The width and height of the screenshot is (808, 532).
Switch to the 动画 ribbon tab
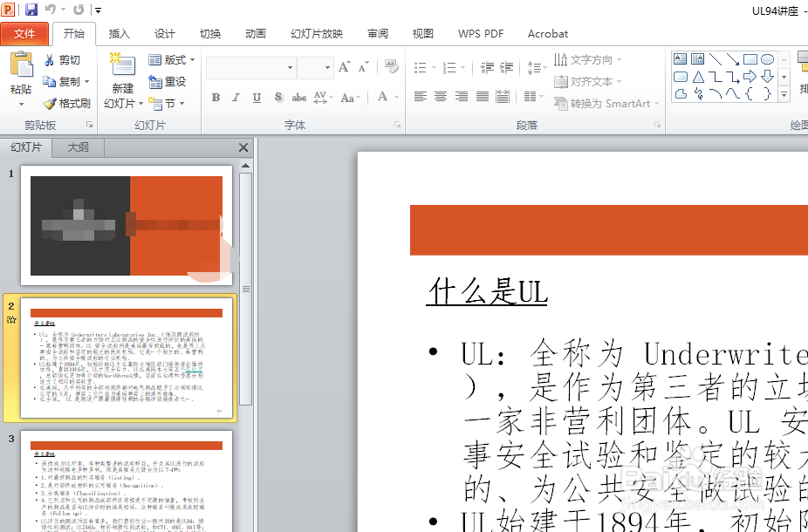point(256,34)
